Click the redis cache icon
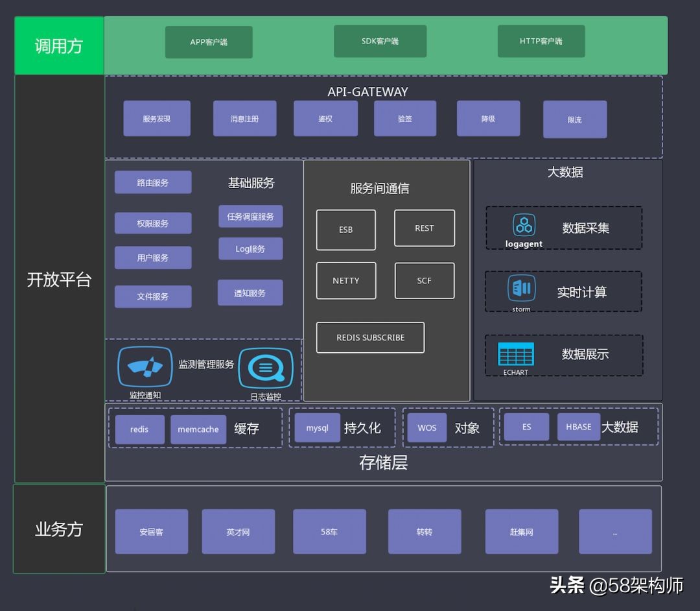This screenshot has height=611, width=700. [x=139, y=429]
